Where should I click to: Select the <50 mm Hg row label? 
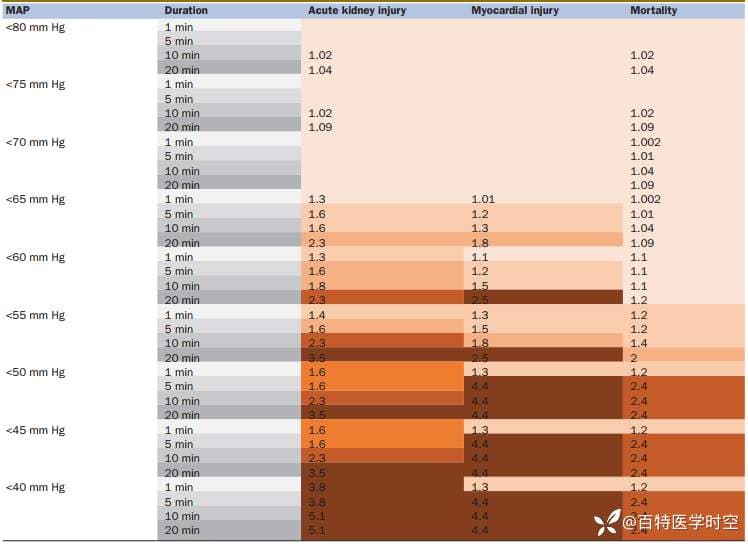(x=35, y=373)
